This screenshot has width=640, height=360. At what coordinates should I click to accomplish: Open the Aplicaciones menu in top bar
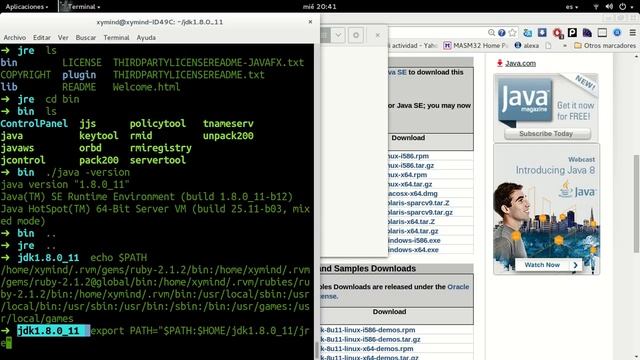[27, 7]
